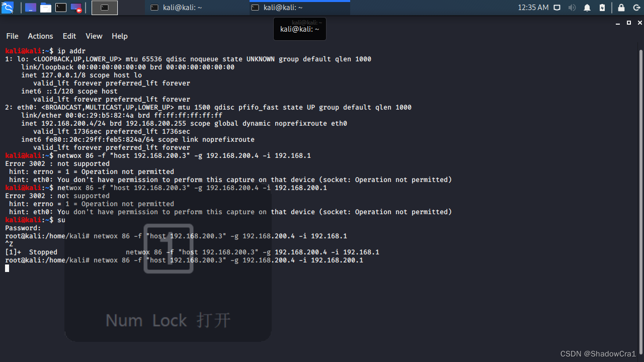Show desktop via the blue panel launcher
The image size is (644, 362).
[31, 8]
